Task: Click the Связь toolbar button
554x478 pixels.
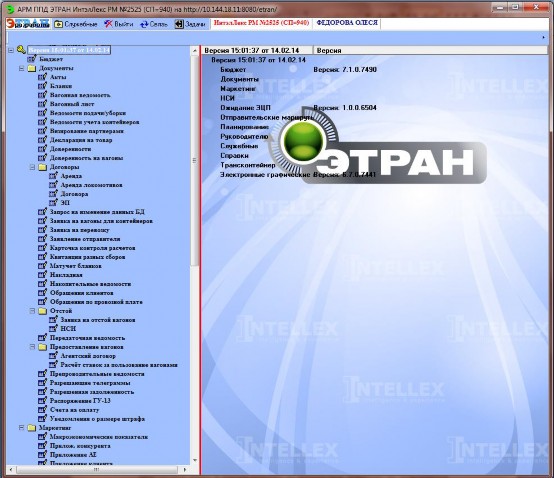Action: point(154,24)
